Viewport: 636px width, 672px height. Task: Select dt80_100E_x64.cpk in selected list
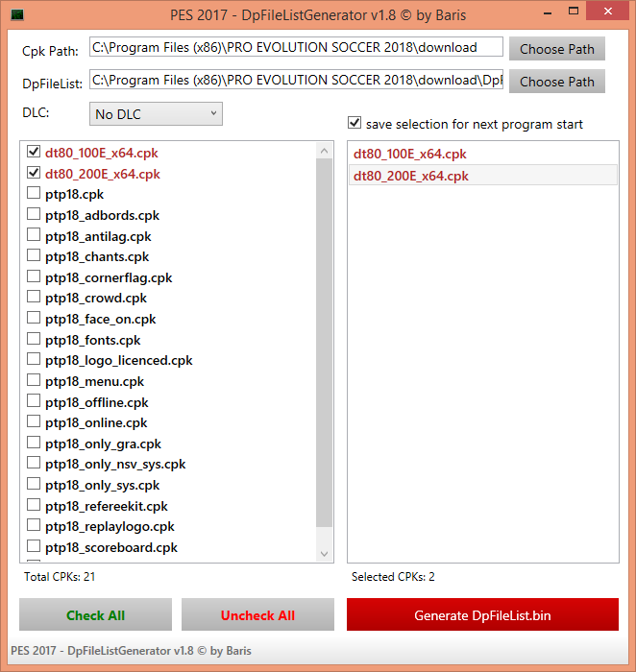tap(483, 154)
